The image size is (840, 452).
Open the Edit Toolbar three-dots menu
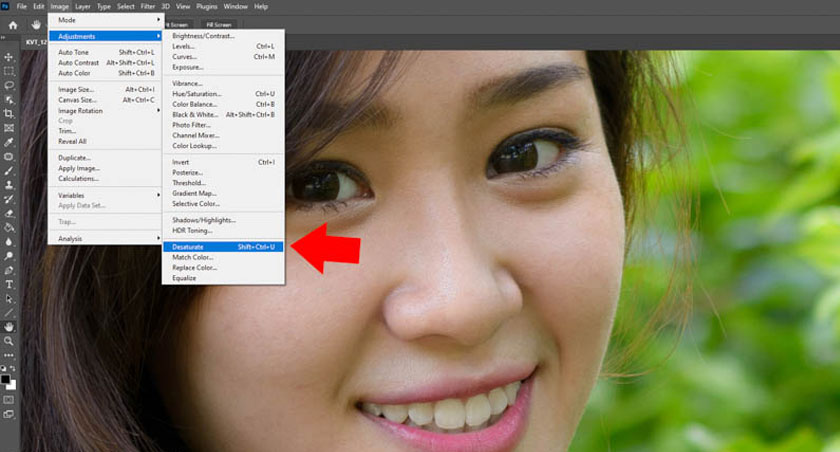[x=9, y=355]
